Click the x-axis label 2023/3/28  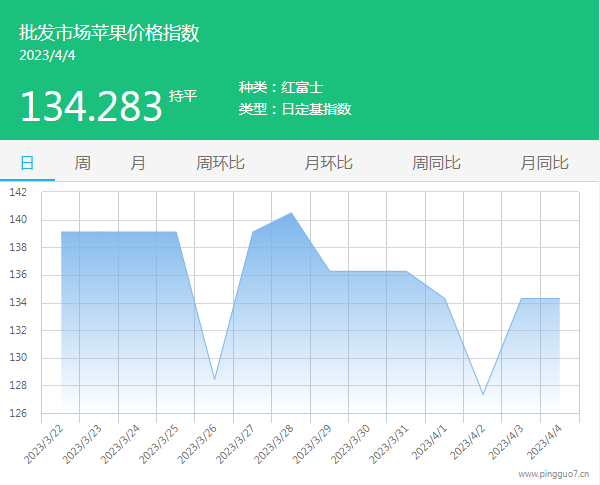click(x=274, y=444)
